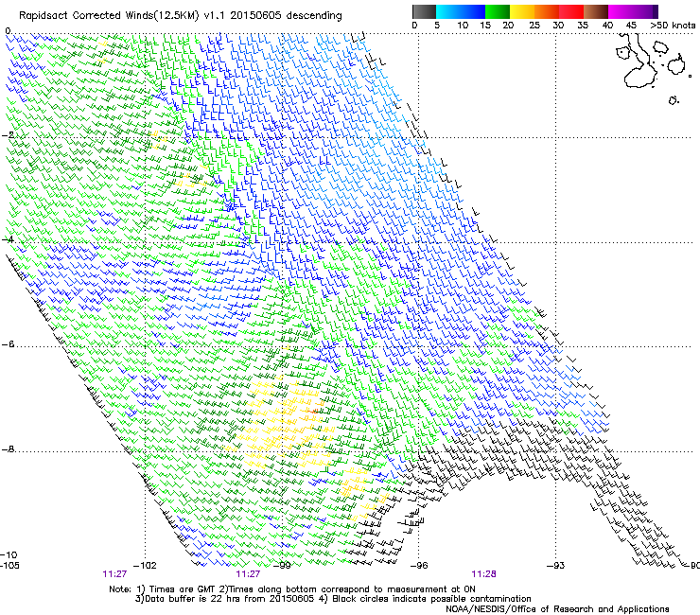Click the '-102' longitude axis label
Screen dimensions: 700x615
pos(146,566)
